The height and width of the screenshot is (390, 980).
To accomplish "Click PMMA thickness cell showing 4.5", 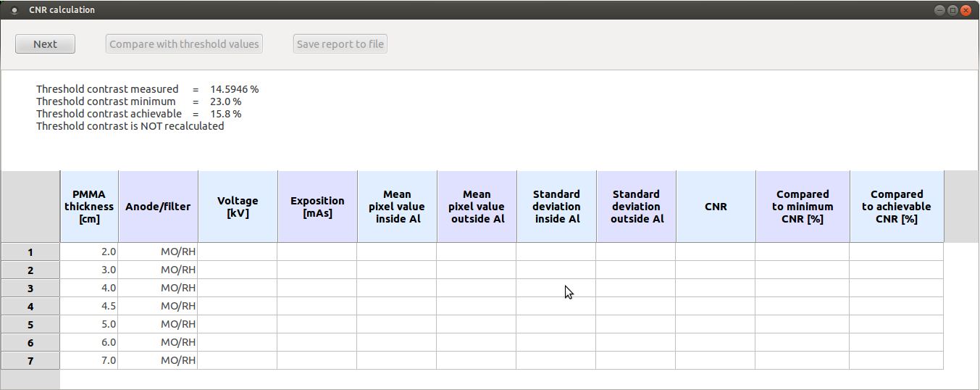I will pyautogui.click(x=89, y=306).
